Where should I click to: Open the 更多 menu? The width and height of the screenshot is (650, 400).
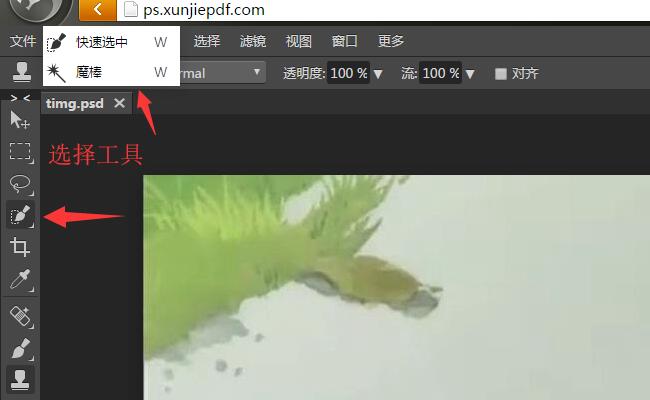(390, 41)
